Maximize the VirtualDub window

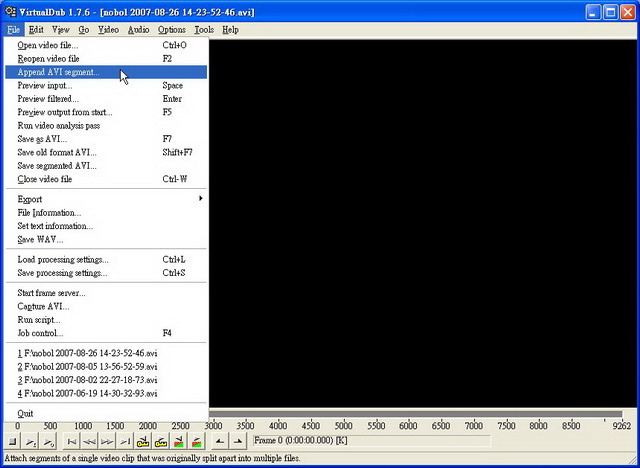tap(611, 12)
